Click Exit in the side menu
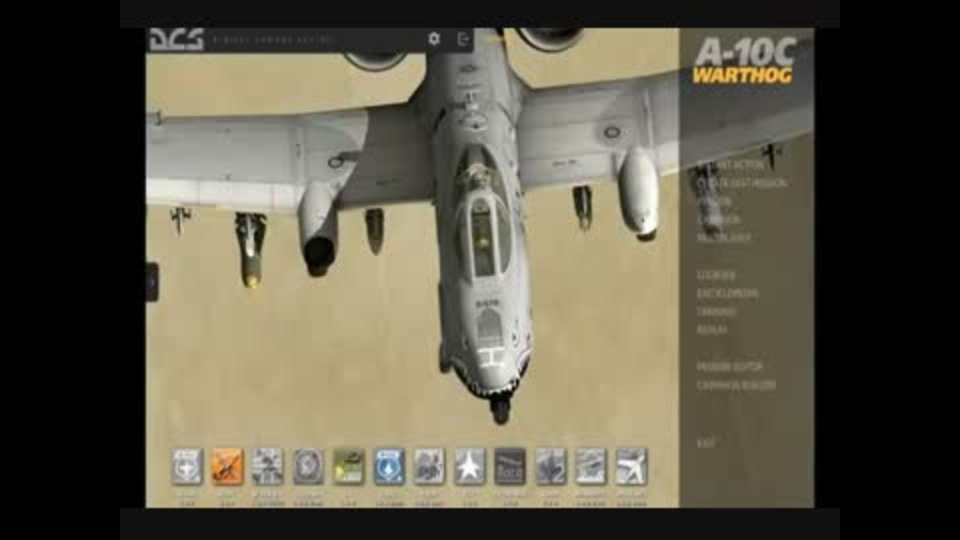Viewport: 960px width, 540px height. (706, 443)
